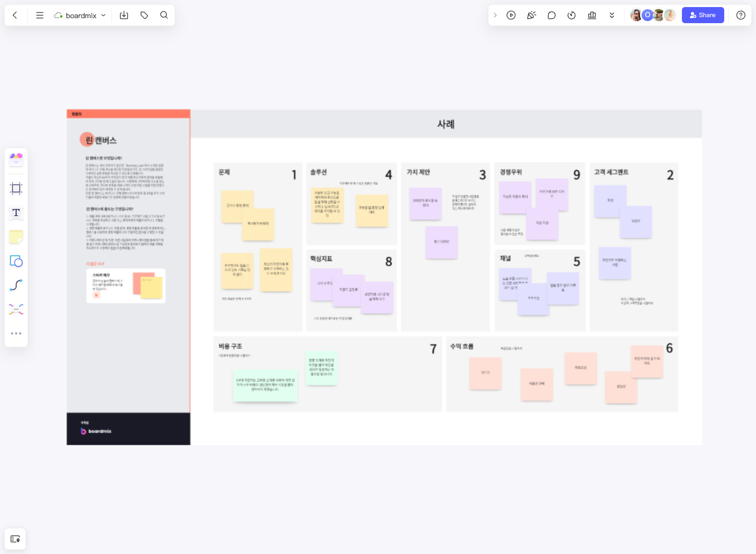The image size is (756, 554).
Task: Select the Sticky note tool
Action: coord(16,237)
